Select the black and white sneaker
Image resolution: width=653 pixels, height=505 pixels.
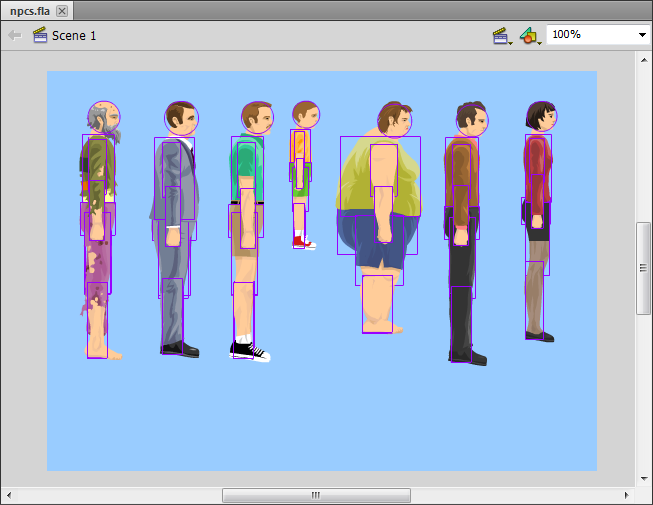[249, 352]
